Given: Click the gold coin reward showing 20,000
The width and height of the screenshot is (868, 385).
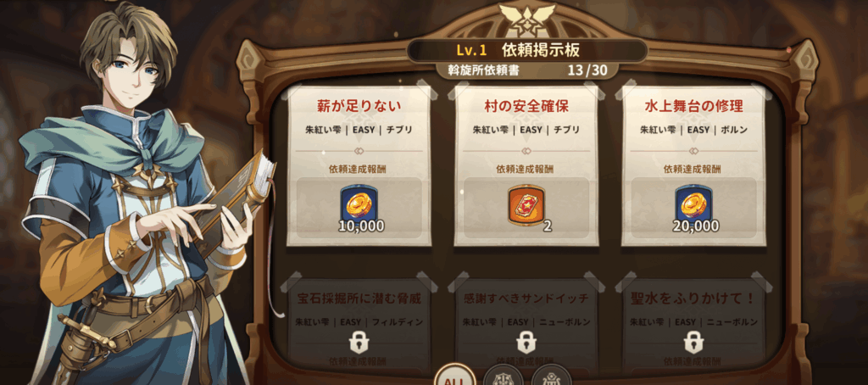Looking at the screenshot, I should [693, 209].
